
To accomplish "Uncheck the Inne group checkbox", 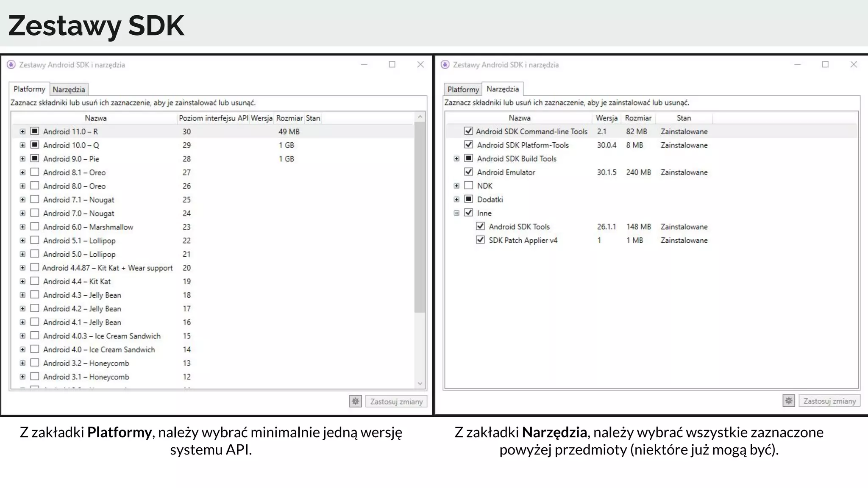I will (x=468, y=212).
